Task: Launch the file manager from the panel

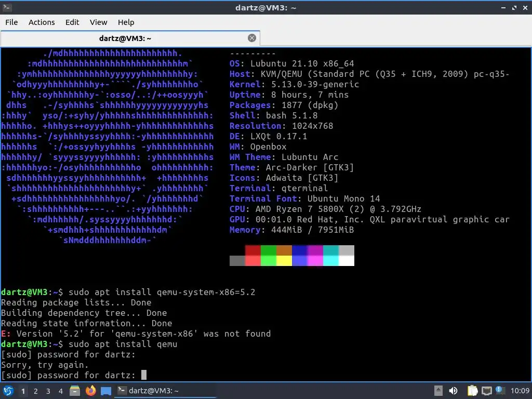Action: (x=75, y=391)
